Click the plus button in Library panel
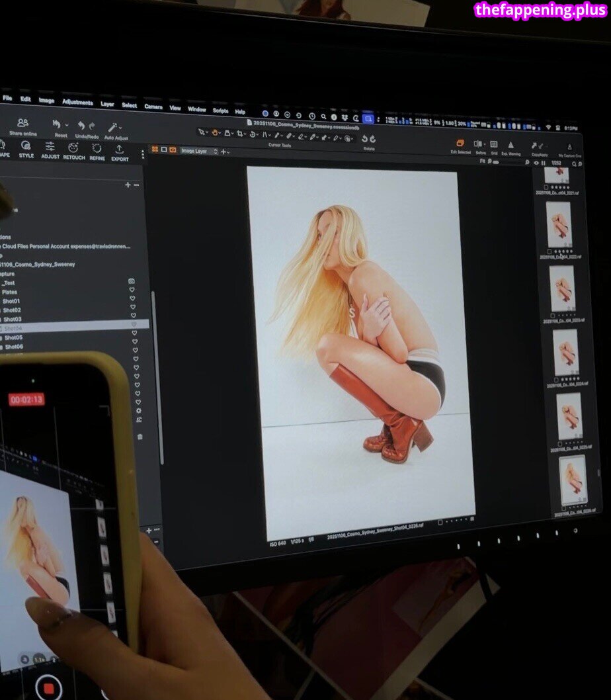 click(x=128, y=185)
